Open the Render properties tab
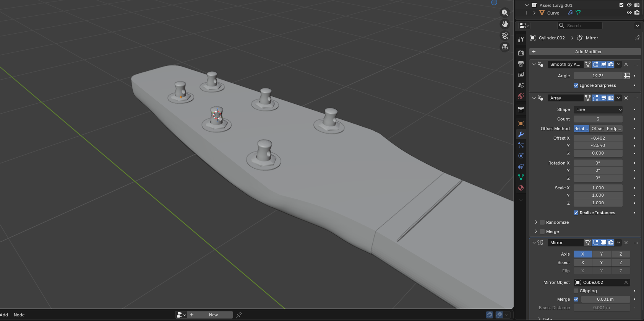The width and height of the screenshot is (644, 321). (x=521, y=53)
